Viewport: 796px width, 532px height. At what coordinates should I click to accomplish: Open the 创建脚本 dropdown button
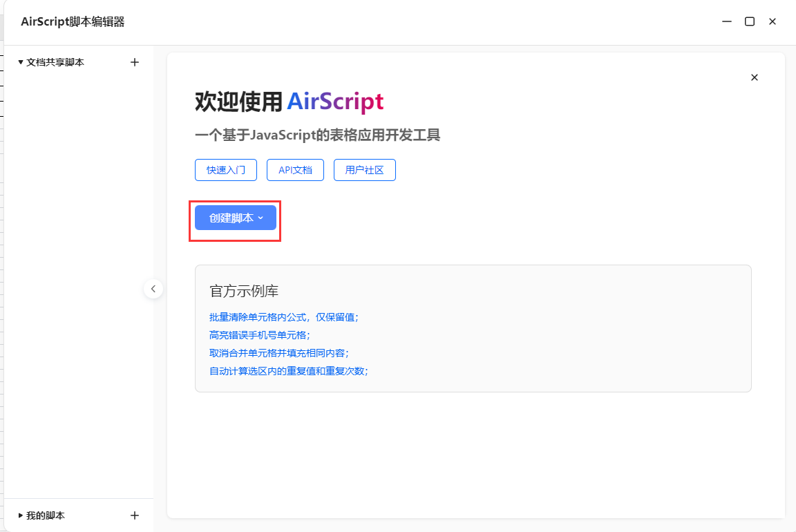click(x=236, y=218)
